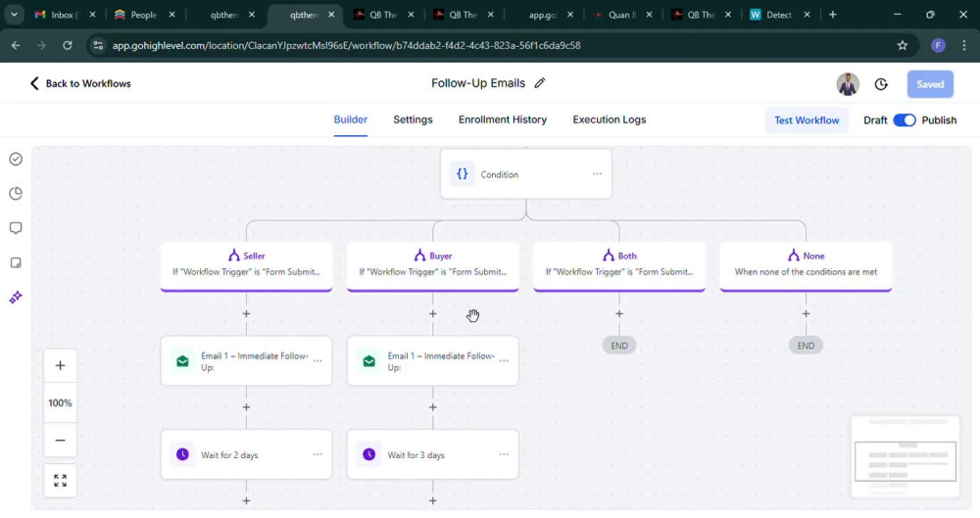
Task: Open the Condition node label
Action: pos(499,175)
